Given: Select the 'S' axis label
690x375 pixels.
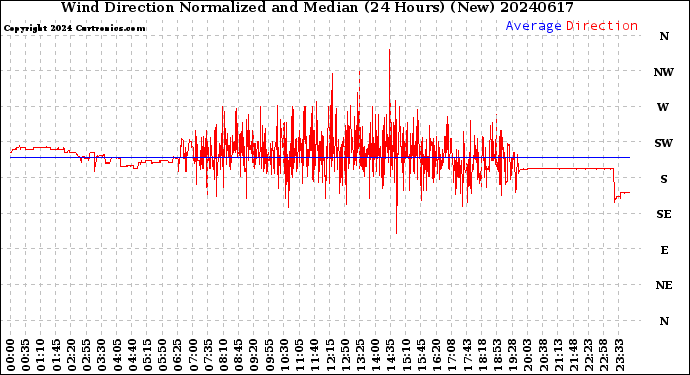Looking at the screenshot, I should pyautogui.click(x=664, y=179).
